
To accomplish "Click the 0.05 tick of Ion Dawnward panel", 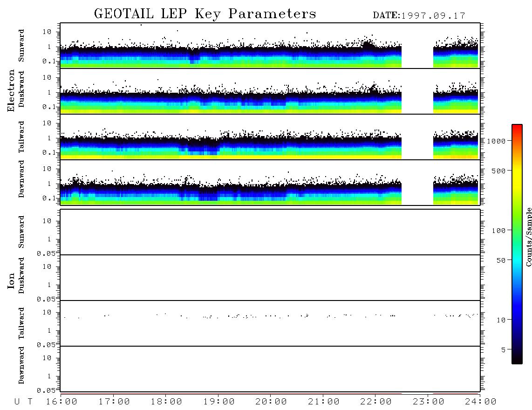I will click(x=46, y=390).
